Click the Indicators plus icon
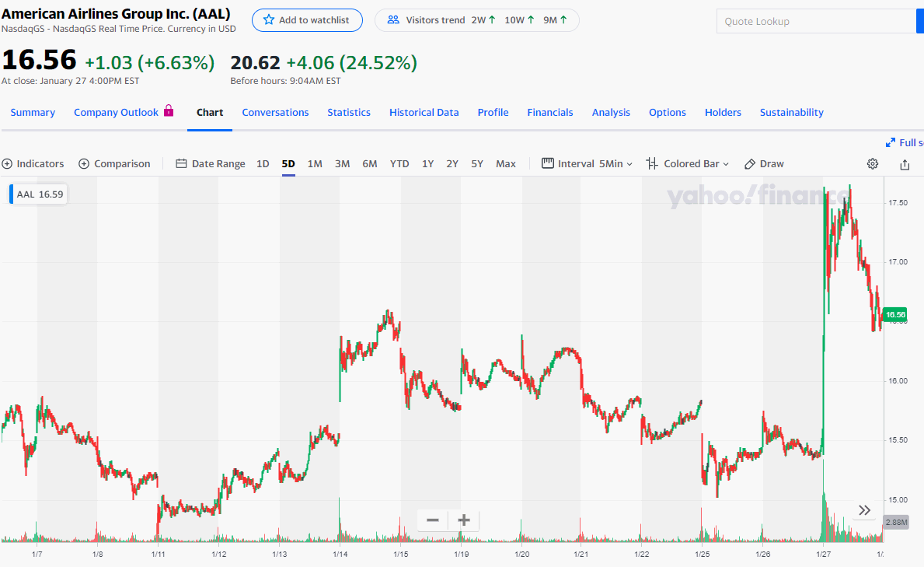Viewport: 924px width, 567px height. coord(7,164)
